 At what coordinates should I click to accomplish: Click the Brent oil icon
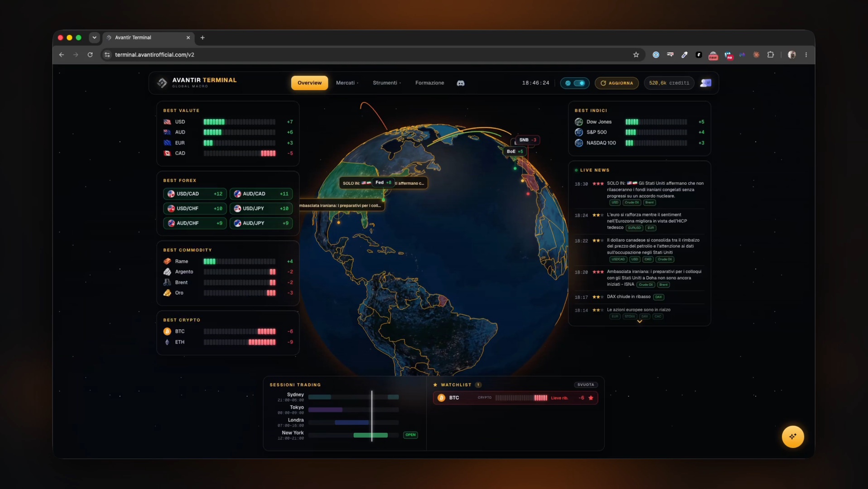167,282
